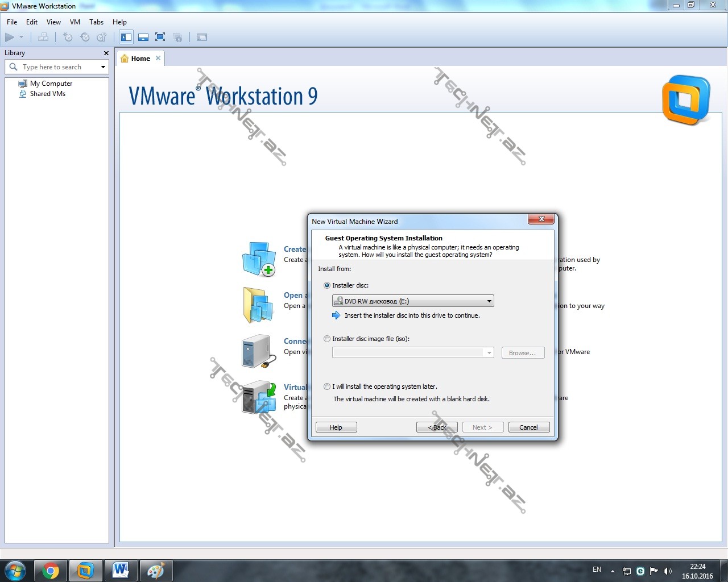Click the show library sidebar toolbar icon
This screenshot has width=728, height=582.
click(126, 38)
